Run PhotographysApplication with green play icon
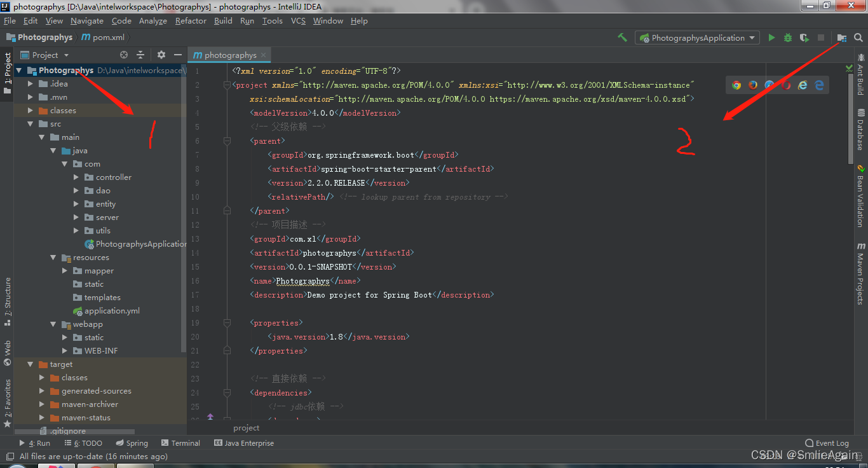The width and height of the screenshot is (868, 468). (771, 38)
